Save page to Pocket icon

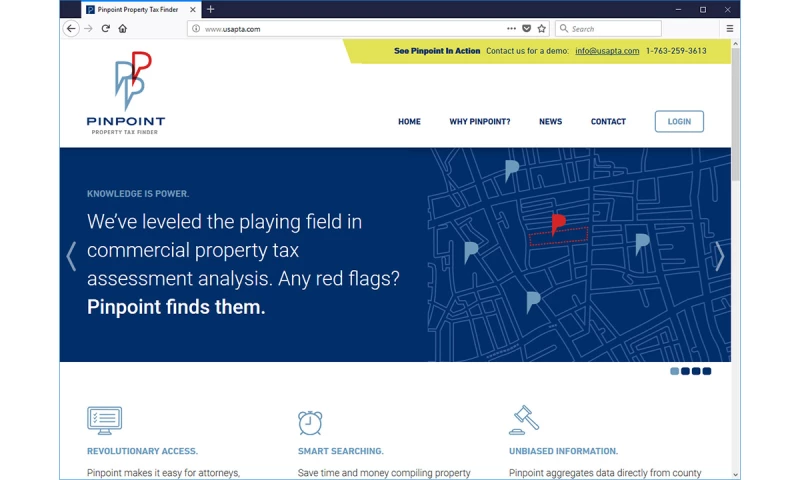tap(527, 29)
